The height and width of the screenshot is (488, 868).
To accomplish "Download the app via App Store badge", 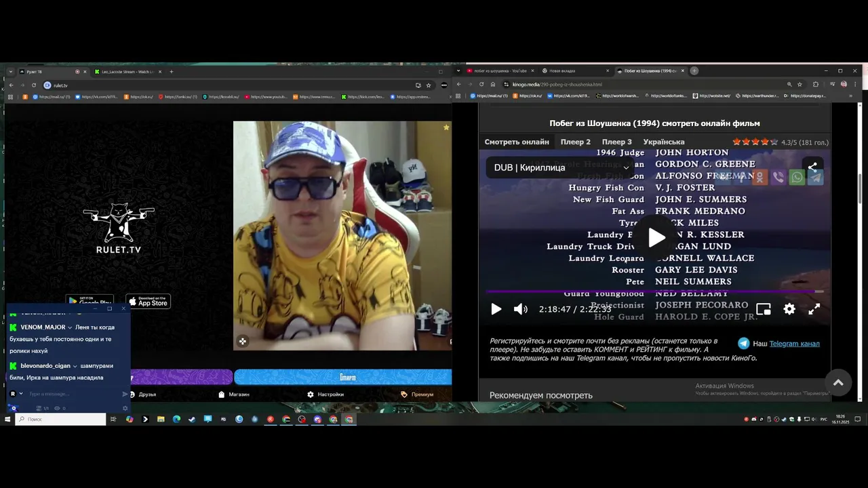I will coord(148,302).
